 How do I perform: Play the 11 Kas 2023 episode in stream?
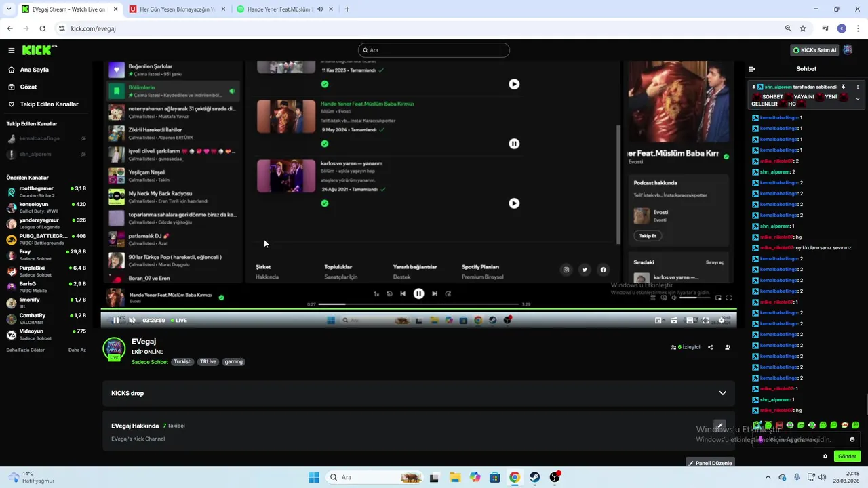tap(514, 84)
